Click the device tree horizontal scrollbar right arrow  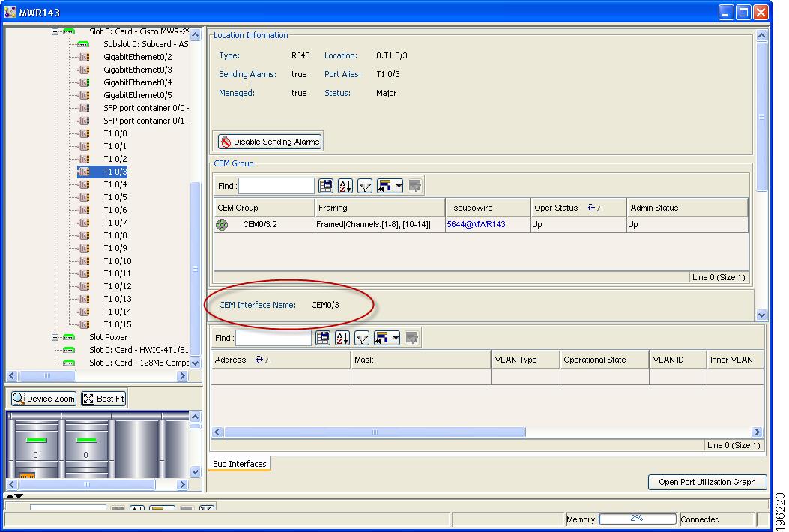tap(183, 376)
